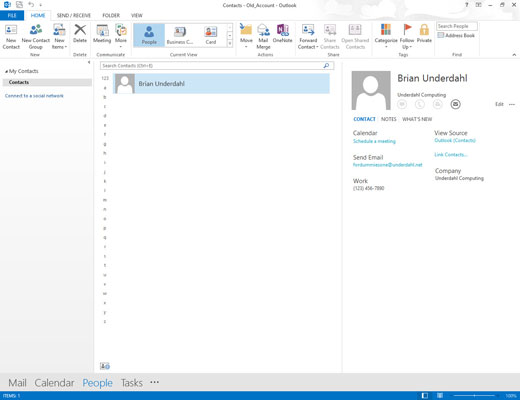Image resolution: width=520 pixels, height=400 pixels.
Task: Collapse the ribbon
Action: [x=514, y=55]
